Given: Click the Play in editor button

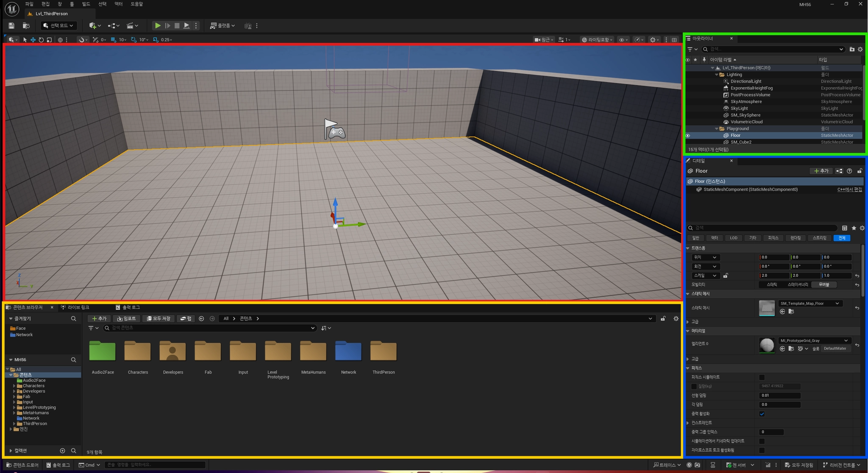Looking at the screenshot, I should click(157, 26).
